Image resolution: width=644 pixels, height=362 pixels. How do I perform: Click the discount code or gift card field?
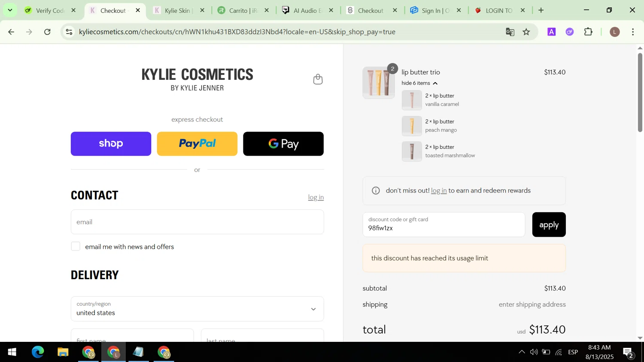[444, 225]
